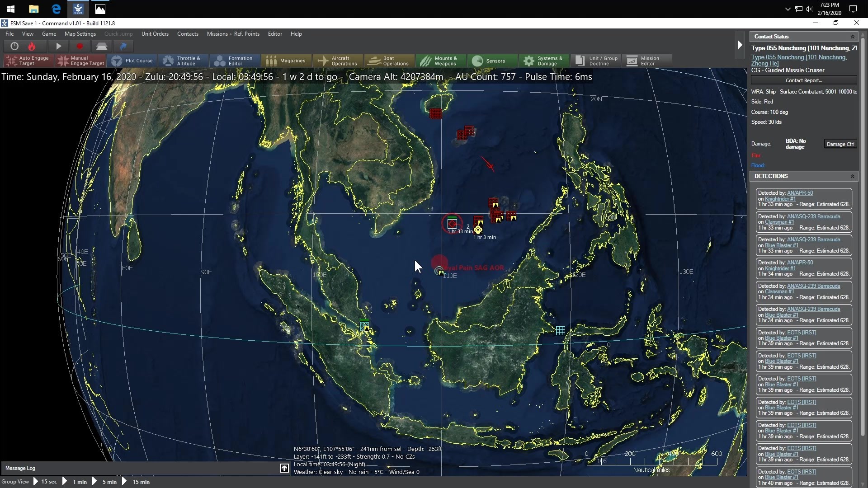Open the Magazines window
868x488 pixels.
tap(287, 61)
